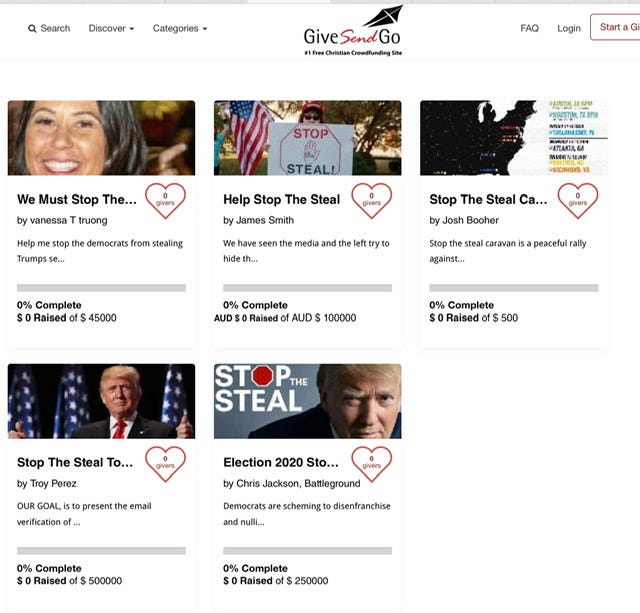Go to the Login page
Screen dimensions: 640x613
click(x=569, y=28)
